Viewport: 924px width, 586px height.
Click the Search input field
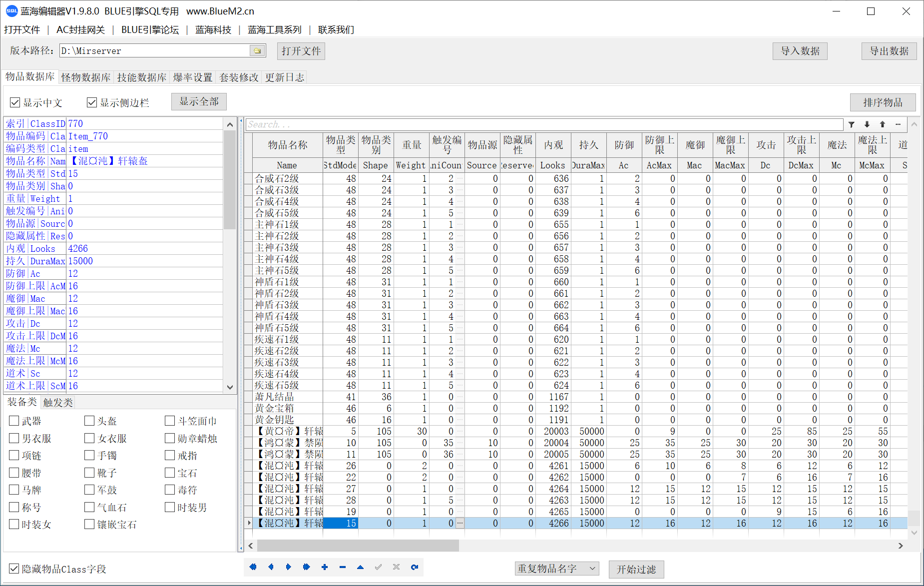[544, 124]
